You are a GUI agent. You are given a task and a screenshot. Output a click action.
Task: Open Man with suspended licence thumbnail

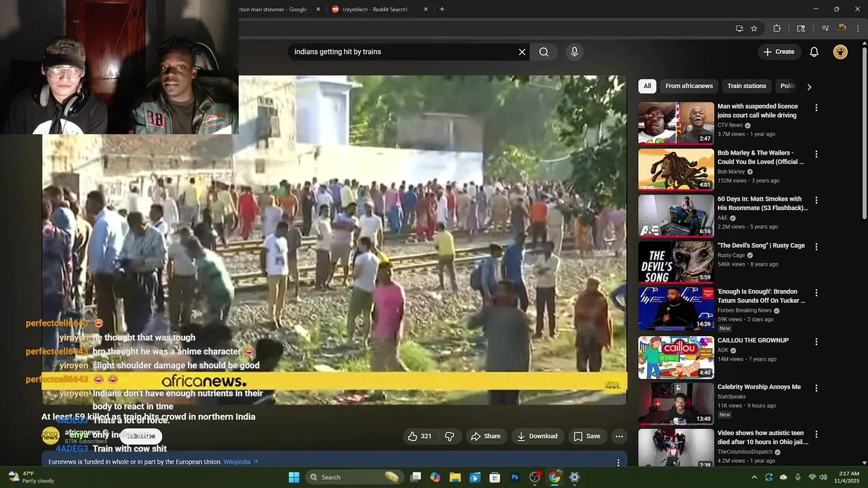(x=676, y=123)
